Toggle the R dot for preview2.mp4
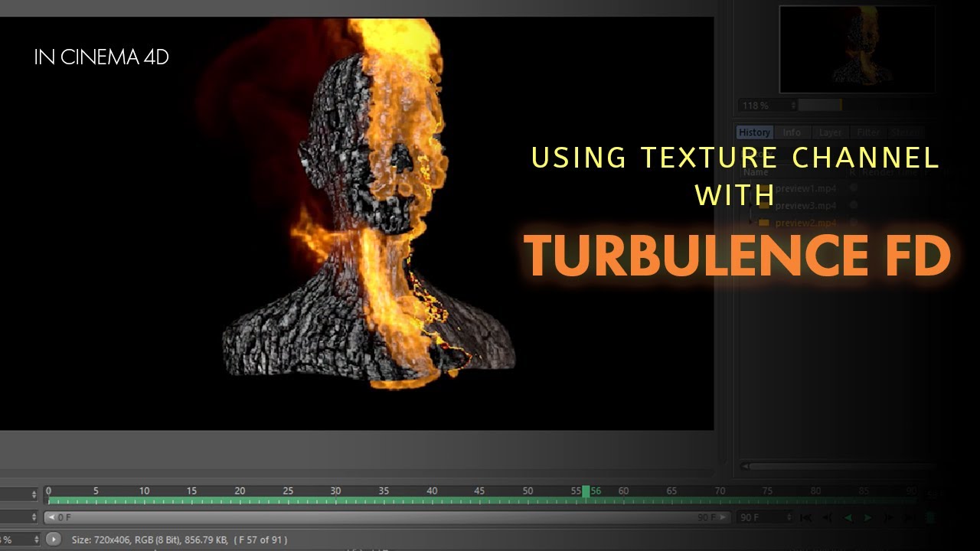The height and width of the screenshot is (551, 980). [853, 223]
